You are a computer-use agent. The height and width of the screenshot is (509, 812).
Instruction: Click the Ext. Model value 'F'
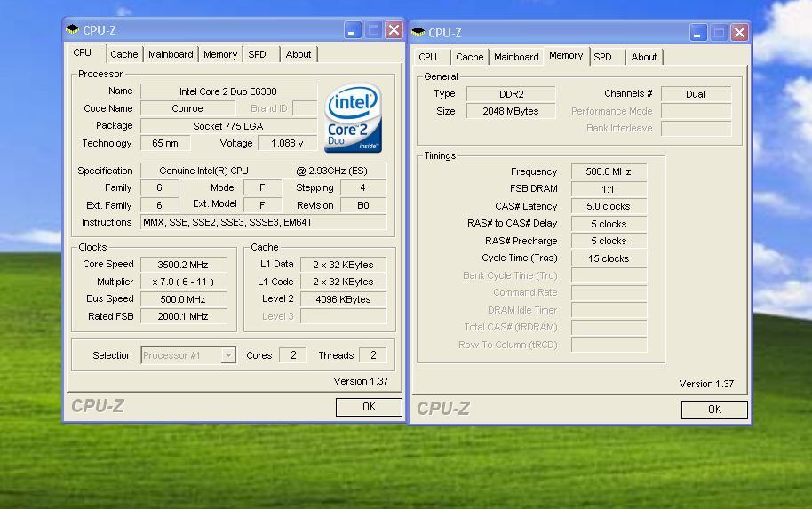pos(262,205)
